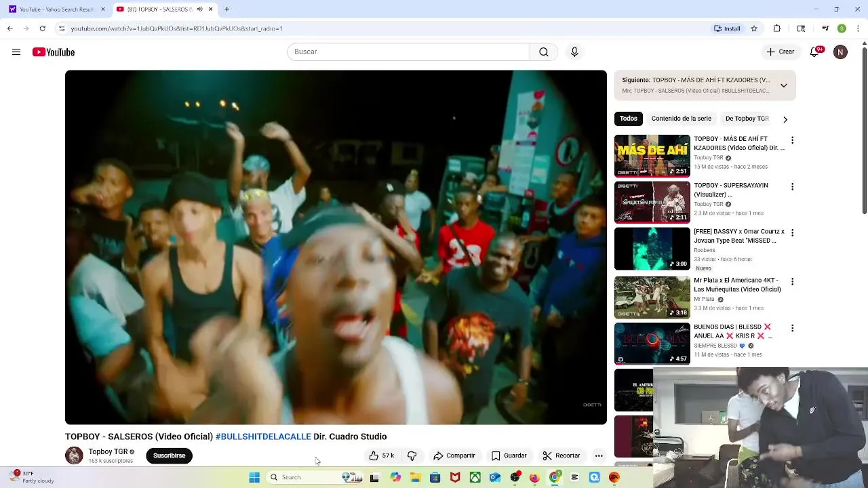This screenshot has width=868, height=488.
Task: Open more actions for the video
Action: point(599,455)
